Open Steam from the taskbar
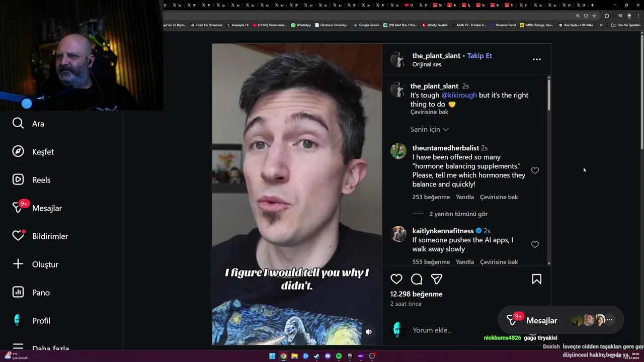644x362 pixels. [316, 356]
